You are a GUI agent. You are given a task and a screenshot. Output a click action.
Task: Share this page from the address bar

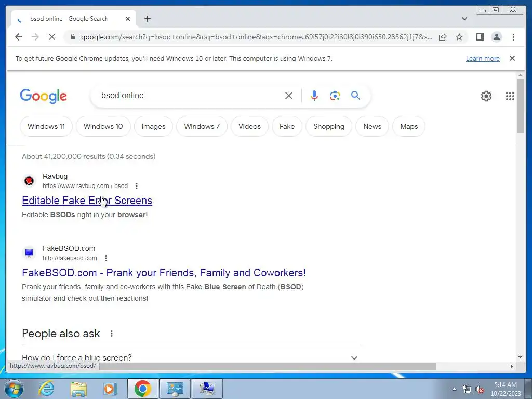point(443,37)
